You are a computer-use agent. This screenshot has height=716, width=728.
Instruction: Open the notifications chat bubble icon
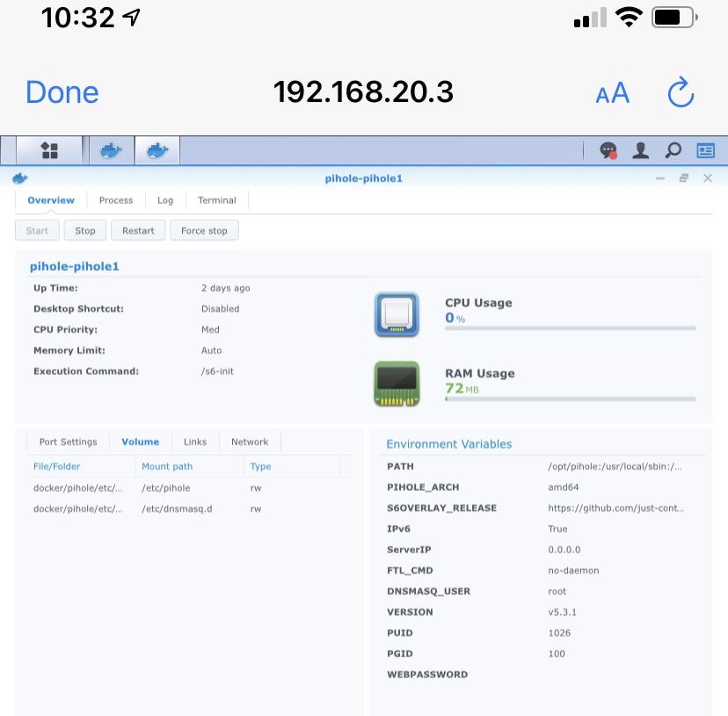coord(608,150)
